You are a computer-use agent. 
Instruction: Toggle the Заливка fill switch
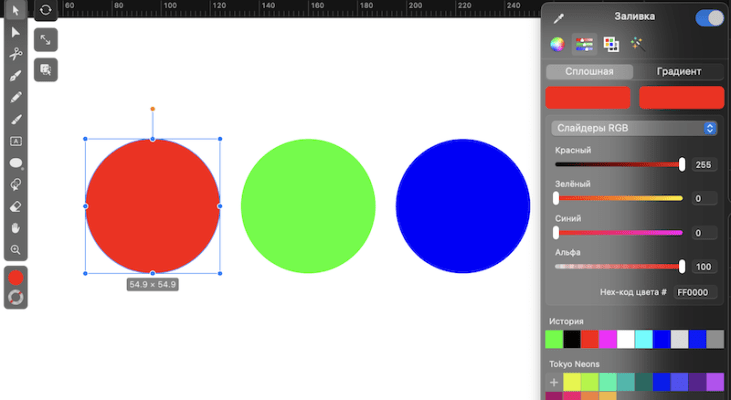pyautogui.click(x=709, y=18)
